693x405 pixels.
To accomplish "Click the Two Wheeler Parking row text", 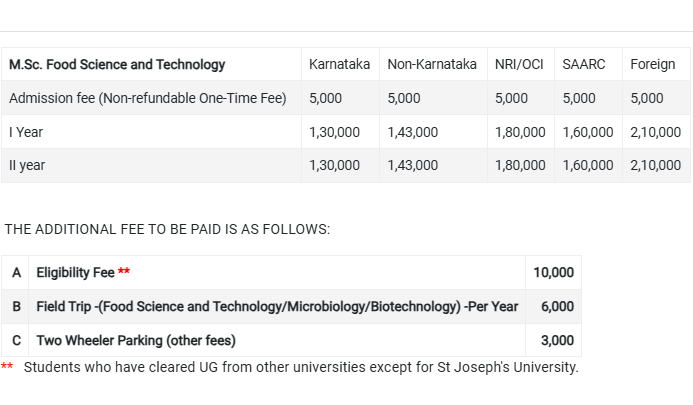I will [x=136, y=341].
